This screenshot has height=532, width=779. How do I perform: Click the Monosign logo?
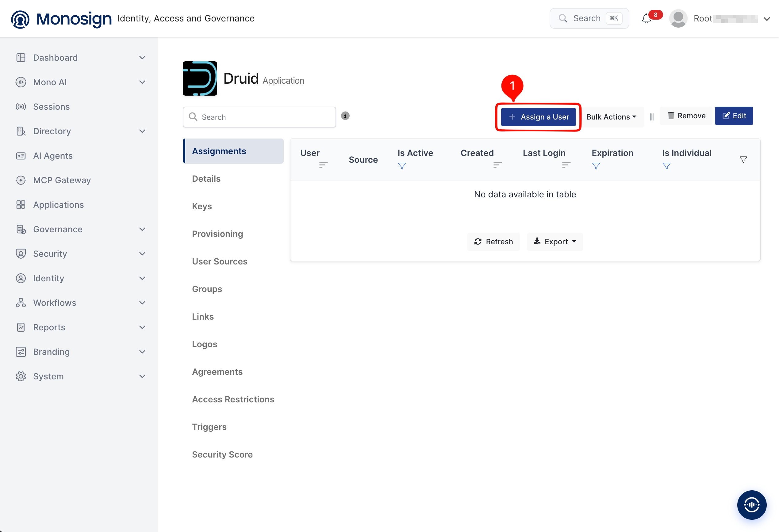coord(61,19)
